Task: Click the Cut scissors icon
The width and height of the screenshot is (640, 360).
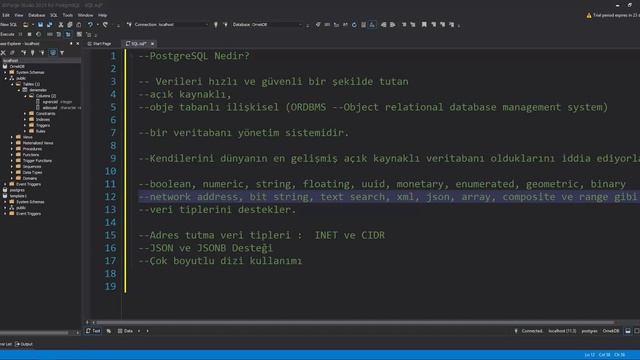Action: [61, 25]
